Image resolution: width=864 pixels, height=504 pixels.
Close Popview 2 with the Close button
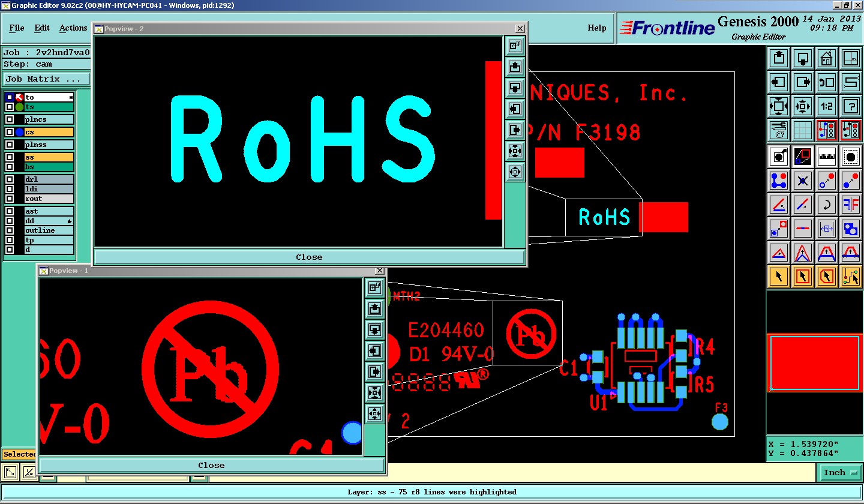click(309, 257)
